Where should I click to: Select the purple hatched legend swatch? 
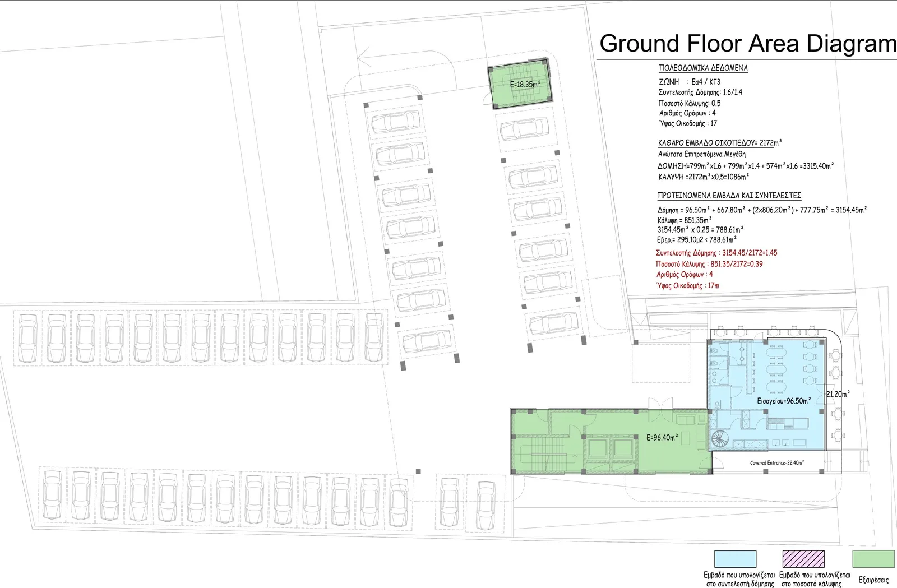(803, 559)
